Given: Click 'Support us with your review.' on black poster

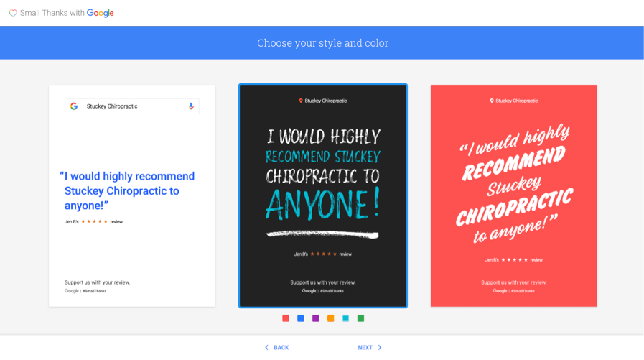Looking at the screenshot, I should tap(323, 282).
